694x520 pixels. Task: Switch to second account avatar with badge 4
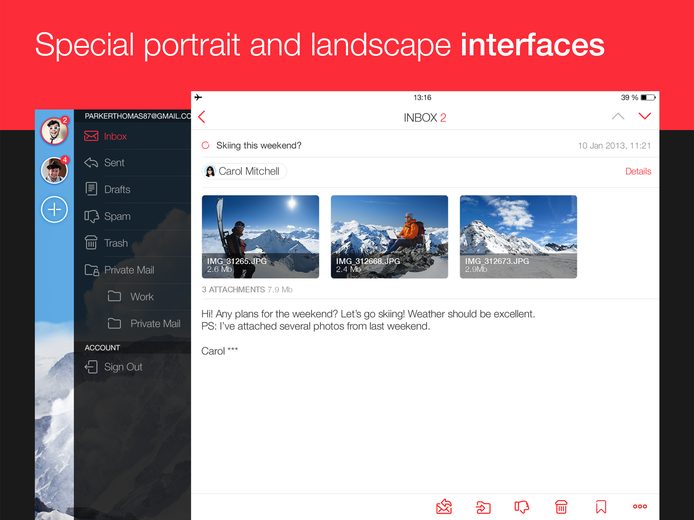coord(54,170)
